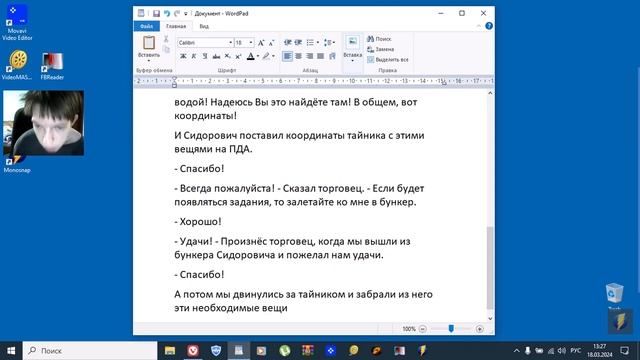The image size is (640, 360).
Task: Click the scroll up arrow of document
Action: click(490, 93)
